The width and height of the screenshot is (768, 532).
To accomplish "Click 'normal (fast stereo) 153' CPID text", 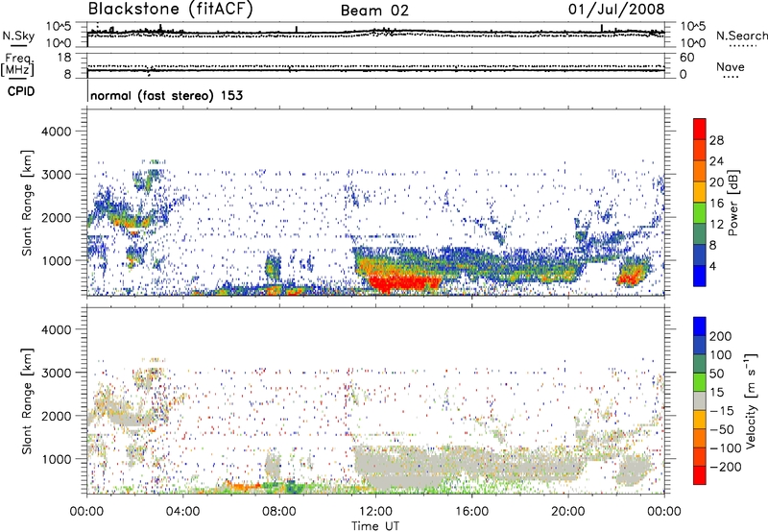I will [x=166, y=95].
